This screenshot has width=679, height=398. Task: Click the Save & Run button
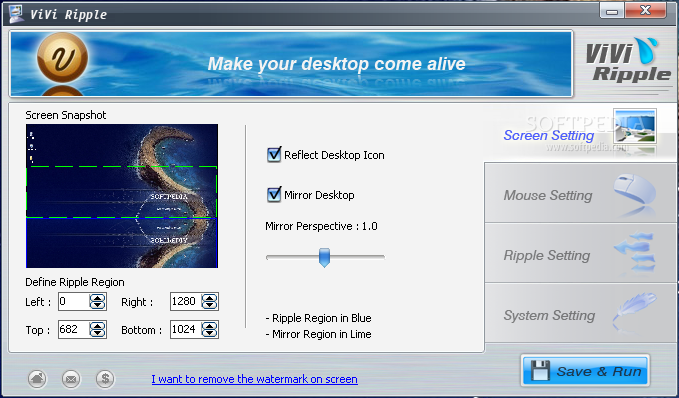(585, 371)
